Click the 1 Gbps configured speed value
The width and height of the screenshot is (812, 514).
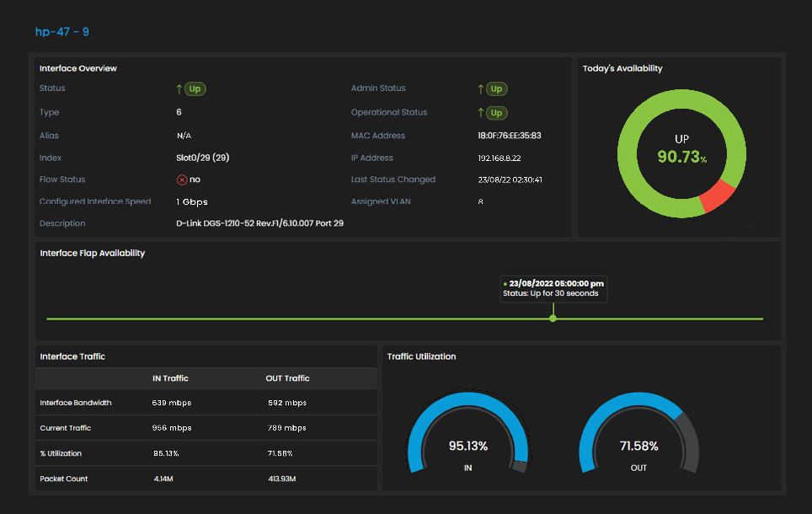pyautogui.click(x=191, y=202)
